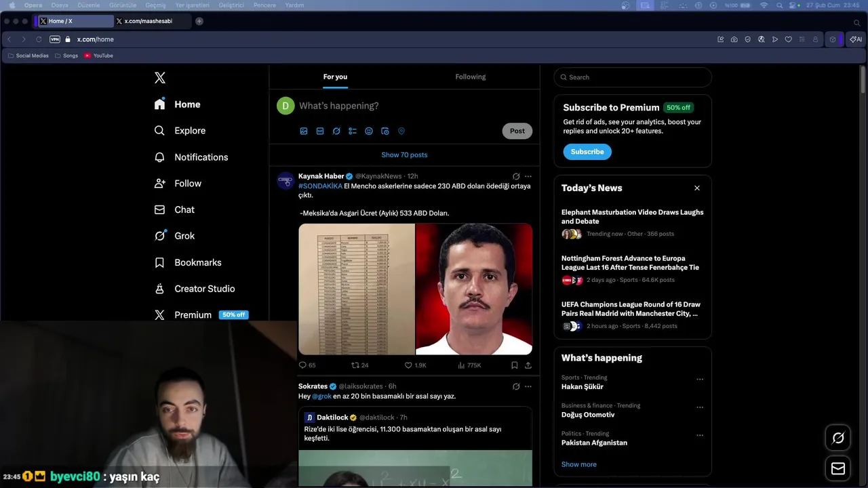Ask Grok about the Sokrates post
Viewport: 868px width, 488px height.
coord(516,386)
